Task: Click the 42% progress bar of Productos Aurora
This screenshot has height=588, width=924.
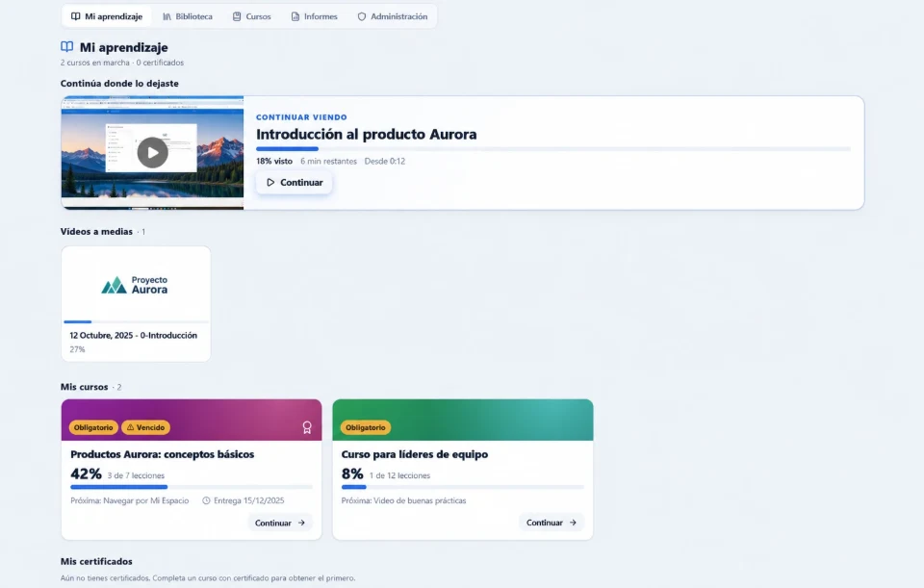Action: coord(192,487)
